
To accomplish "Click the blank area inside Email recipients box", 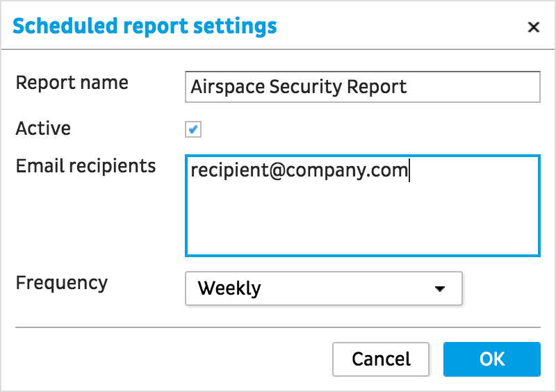I will tap(362, 220).
